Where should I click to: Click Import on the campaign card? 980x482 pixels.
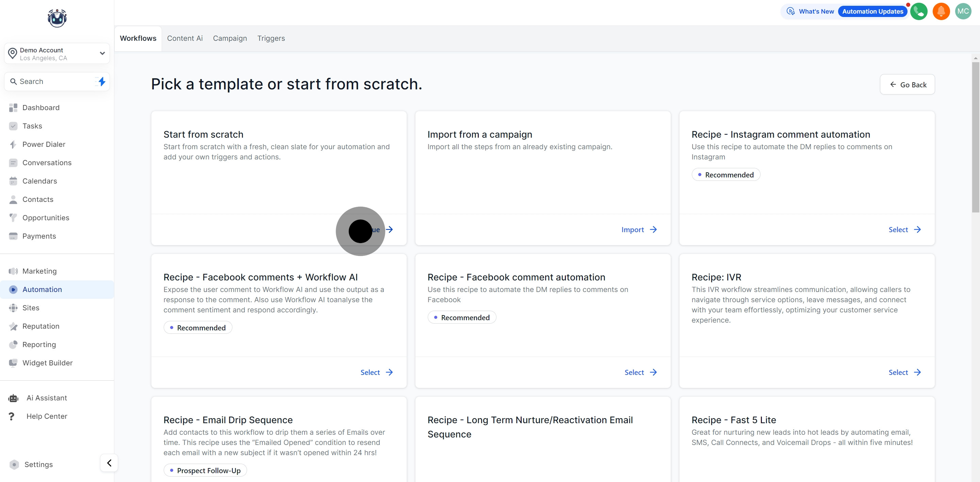(x=639, y=229)
